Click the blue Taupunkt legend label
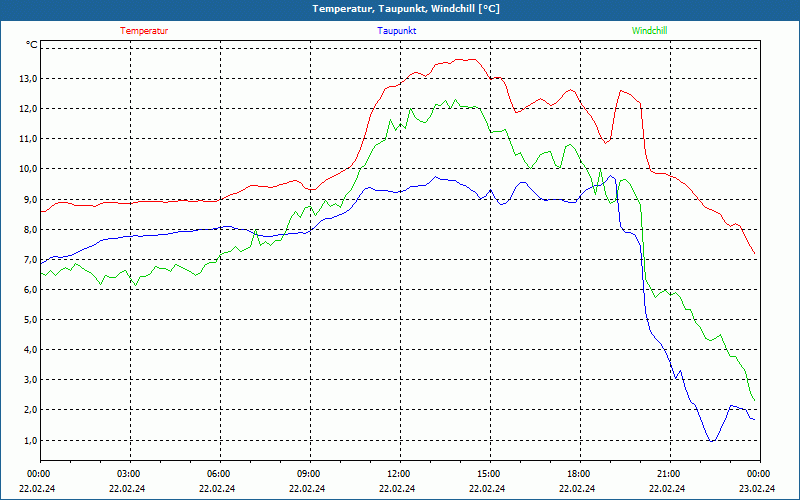This screenshot has width=800, height=500. 396,31
